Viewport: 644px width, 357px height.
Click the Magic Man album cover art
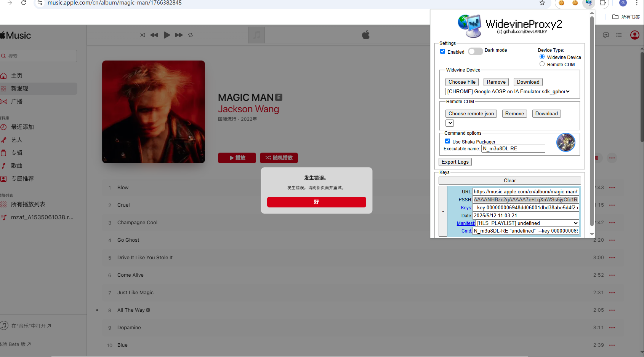point(154,112)
